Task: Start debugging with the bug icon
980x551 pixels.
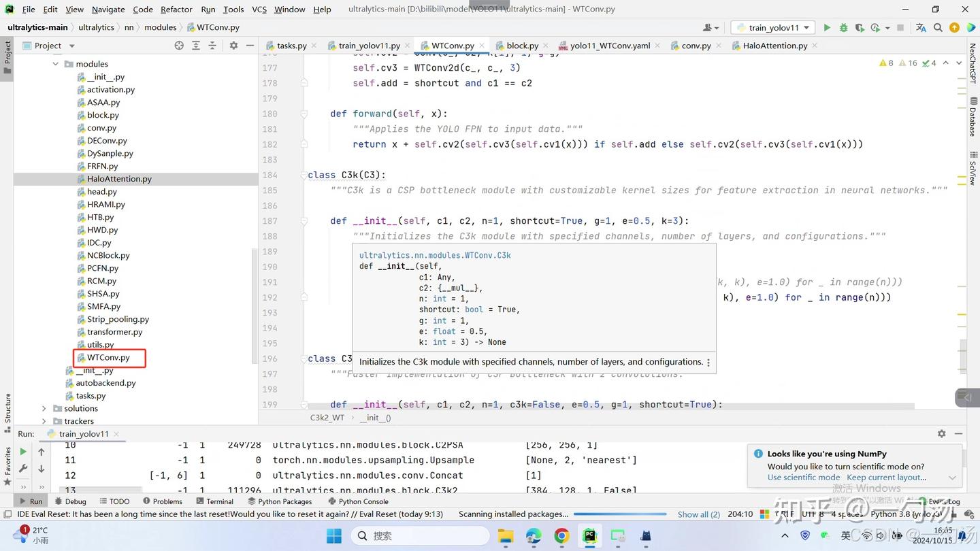Action: [843, 28]
